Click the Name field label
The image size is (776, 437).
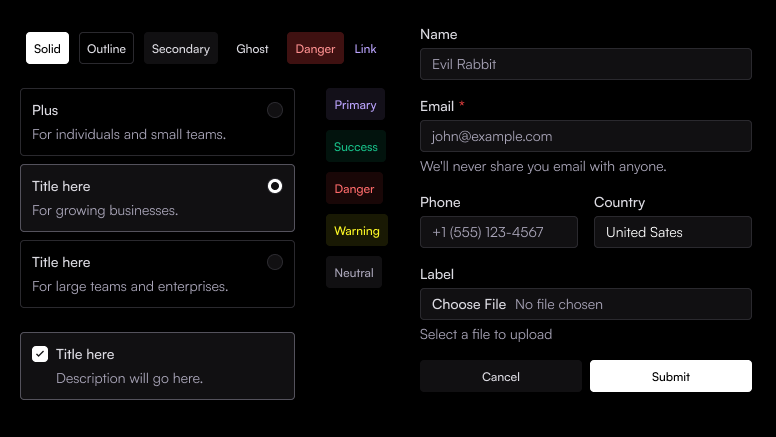438,34
